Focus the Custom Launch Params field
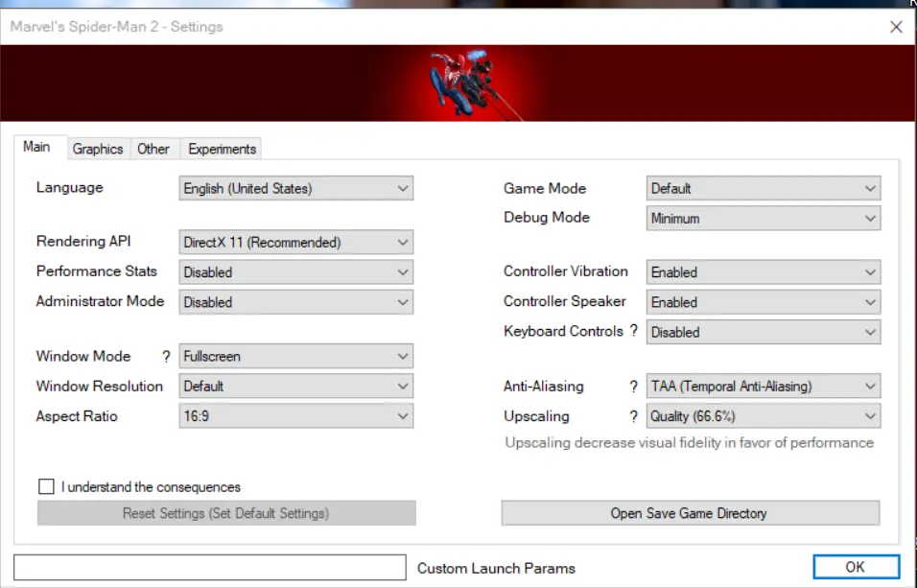Image resolution: width=917 pixels, height=588 pixels. point(210,567)
